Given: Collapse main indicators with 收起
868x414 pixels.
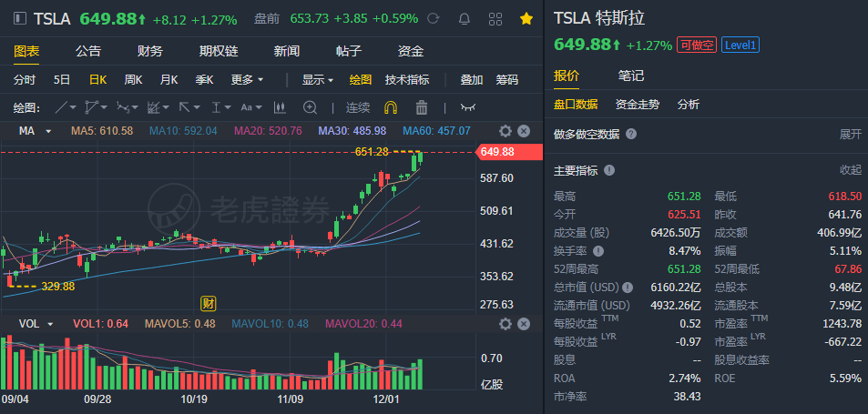Looking at the screenshot, I should pos(850,170).
